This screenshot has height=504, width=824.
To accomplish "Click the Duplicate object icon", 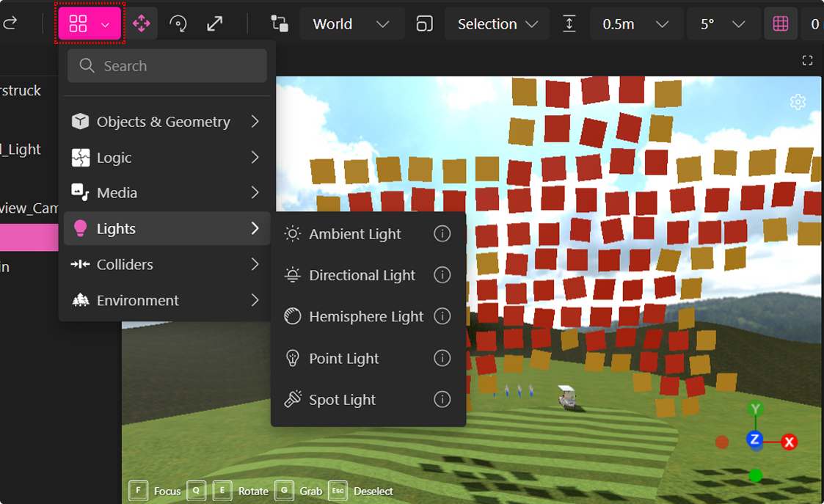I will (x=278, y=23).
